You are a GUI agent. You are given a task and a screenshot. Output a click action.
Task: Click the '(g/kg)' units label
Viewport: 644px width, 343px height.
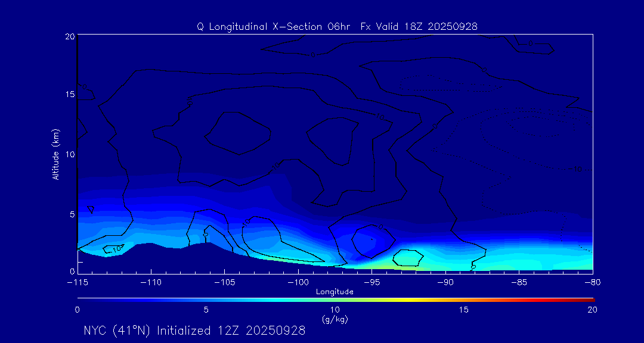[x=335, y=319]
